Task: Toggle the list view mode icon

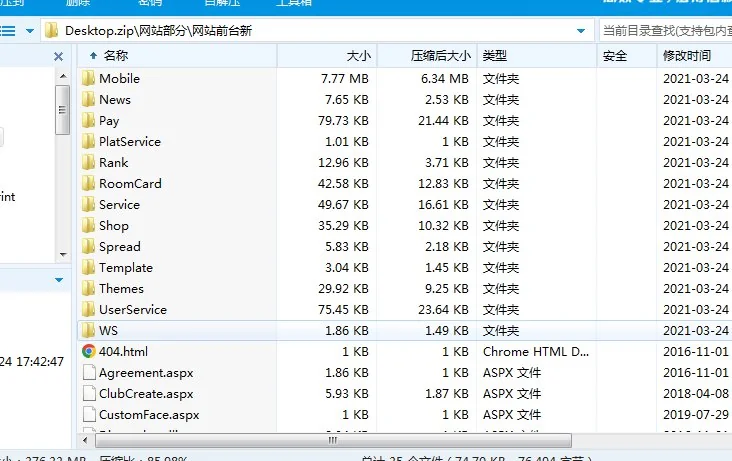Action: coord(7,31)
